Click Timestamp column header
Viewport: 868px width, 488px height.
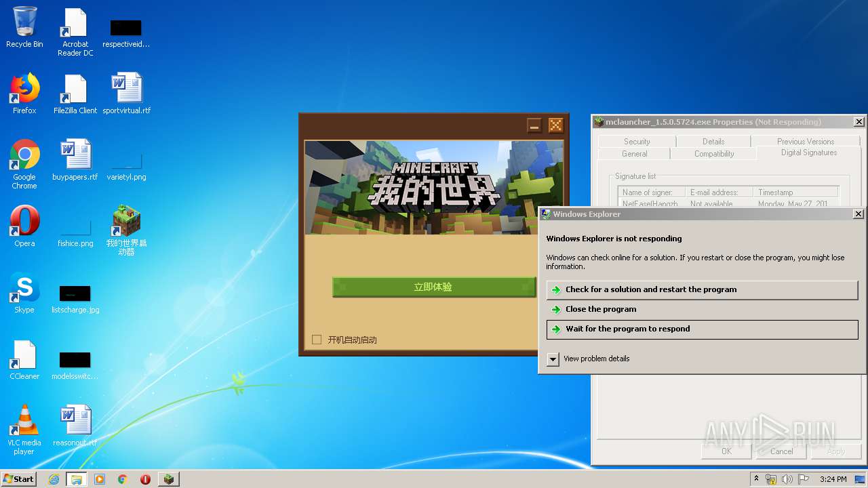click(x=796, y=192)
